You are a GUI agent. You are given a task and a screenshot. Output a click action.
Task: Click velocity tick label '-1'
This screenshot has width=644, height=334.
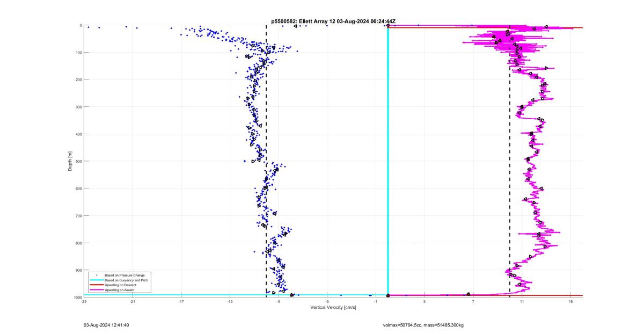pos(376,301)
